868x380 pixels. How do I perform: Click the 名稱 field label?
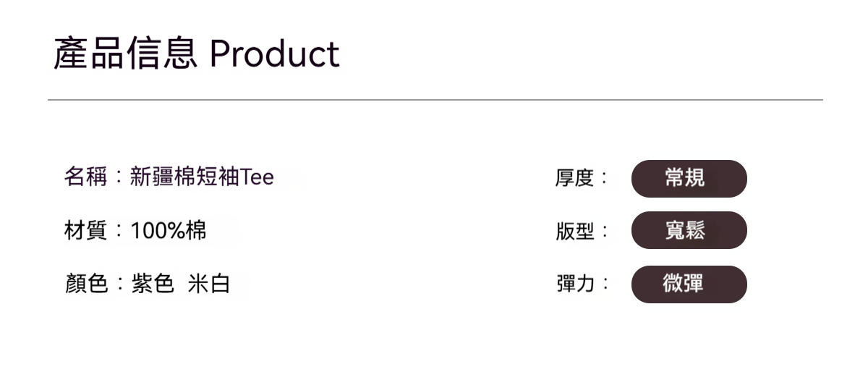[x=85, y=177]
